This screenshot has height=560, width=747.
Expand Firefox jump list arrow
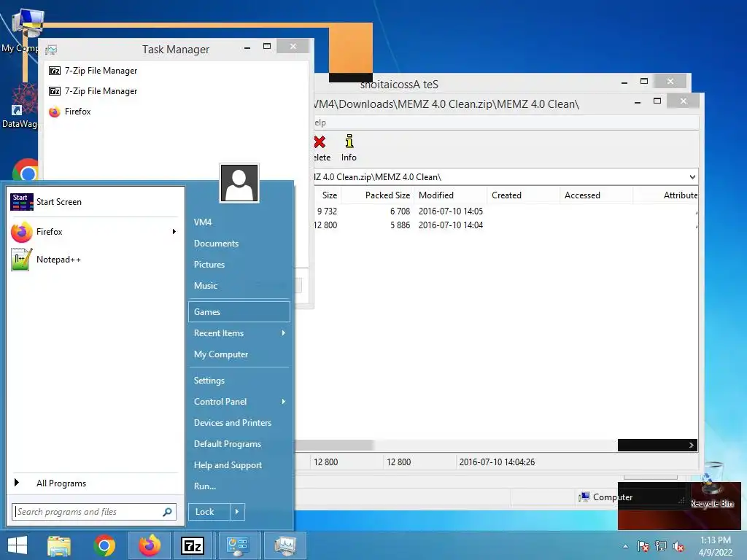pyautogui.click(x=174, y=232)
